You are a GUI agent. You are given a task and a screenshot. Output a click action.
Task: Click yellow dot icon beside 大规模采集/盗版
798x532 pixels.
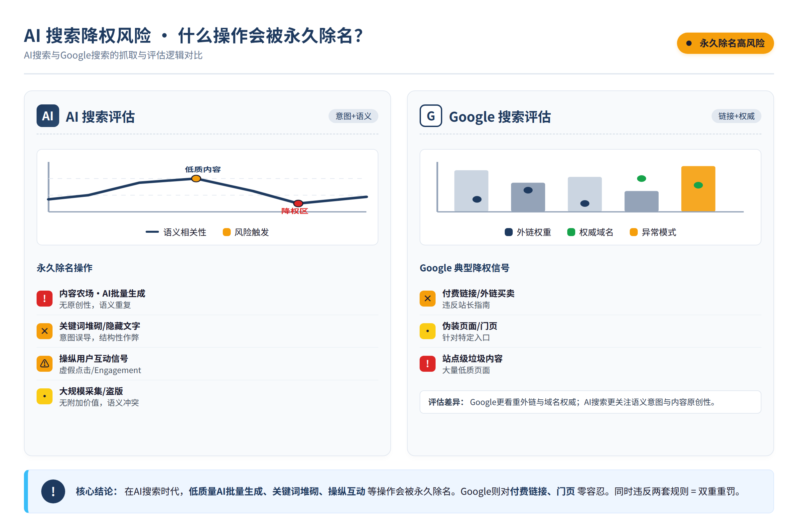[45, 396]
